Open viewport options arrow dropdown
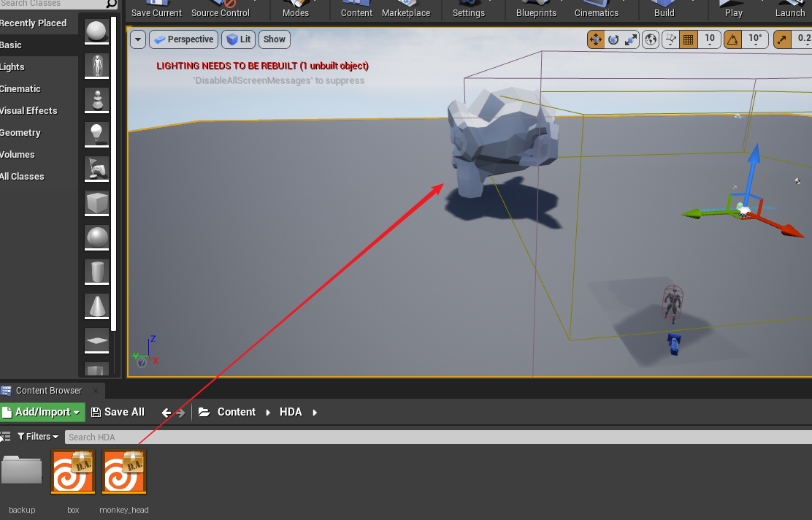This screenshot has height=520, width=812. pos(138,39)
